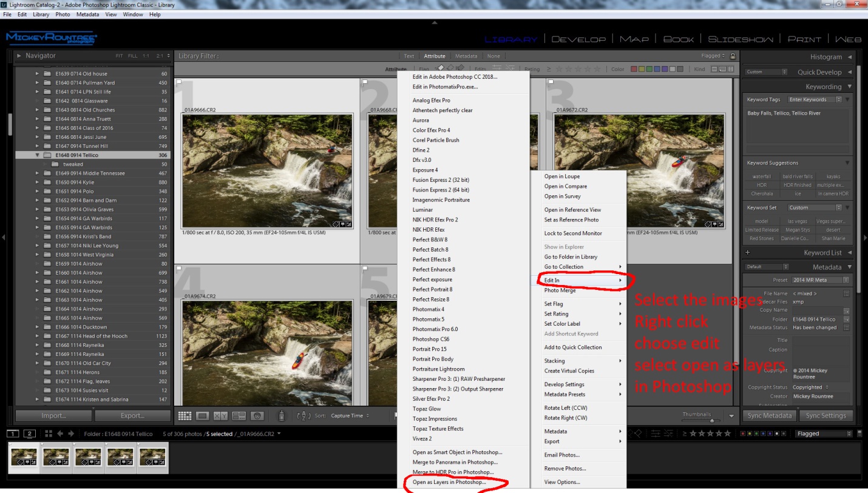Collapse the left panel via edge arrow
This screenshot has height=493, width=868.
[x=2, y=237]
